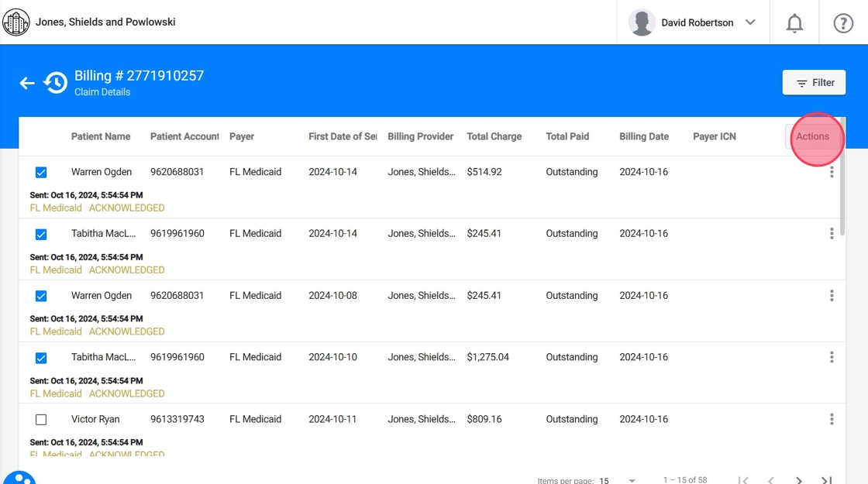Go back using the left arrow
868x484 pixels.
point(26,83)
